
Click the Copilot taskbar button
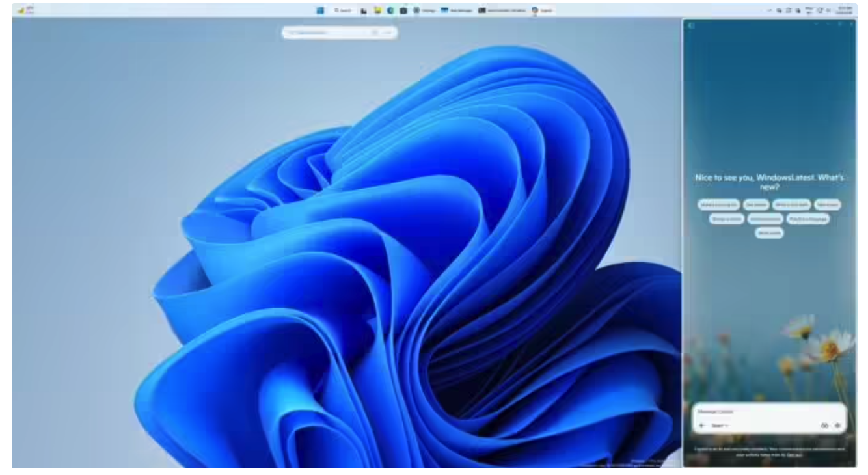point(543,10)
